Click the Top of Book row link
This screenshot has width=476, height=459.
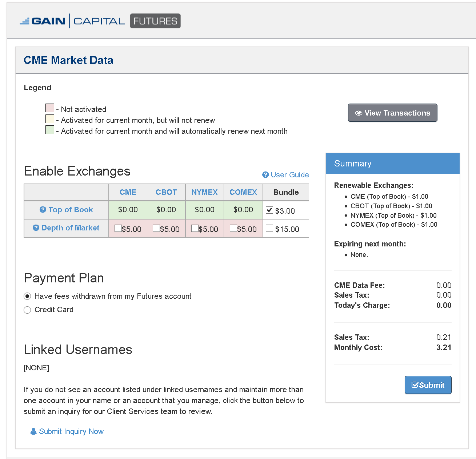point(71,210)
